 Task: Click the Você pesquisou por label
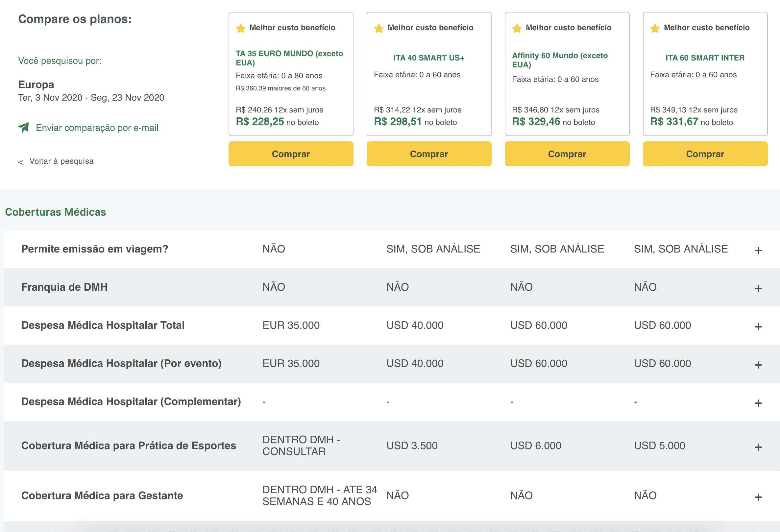60,61
